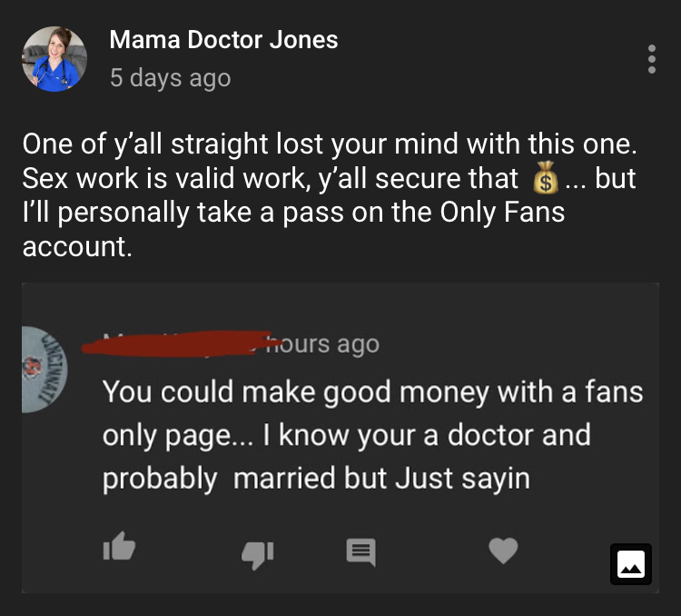Visit the Mama Doctor Jones channel name
681x616 pixels.
(x=223, y=40)
